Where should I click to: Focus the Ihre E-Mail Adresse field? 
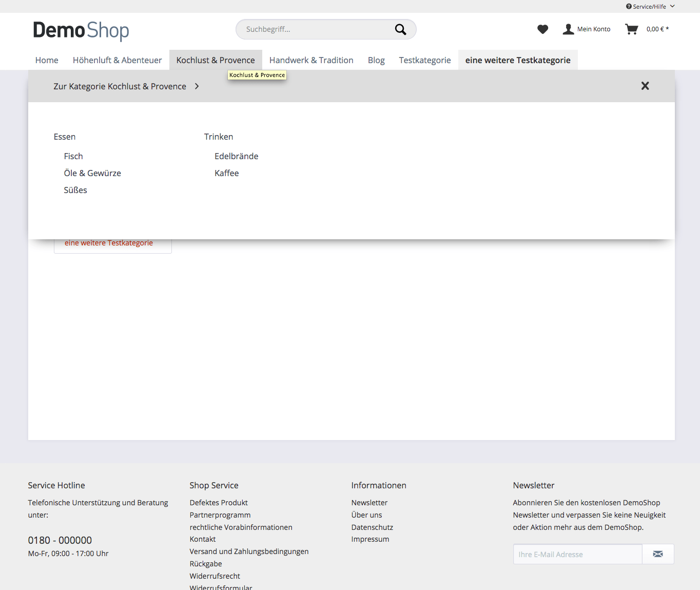coord(577,554)
